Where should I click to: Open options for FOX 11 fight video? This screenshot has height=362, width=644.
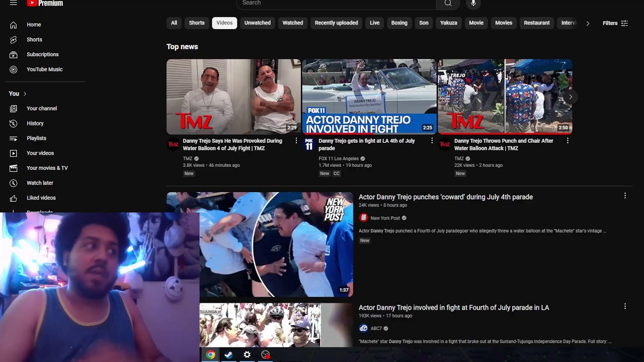[x=432, y=141]
